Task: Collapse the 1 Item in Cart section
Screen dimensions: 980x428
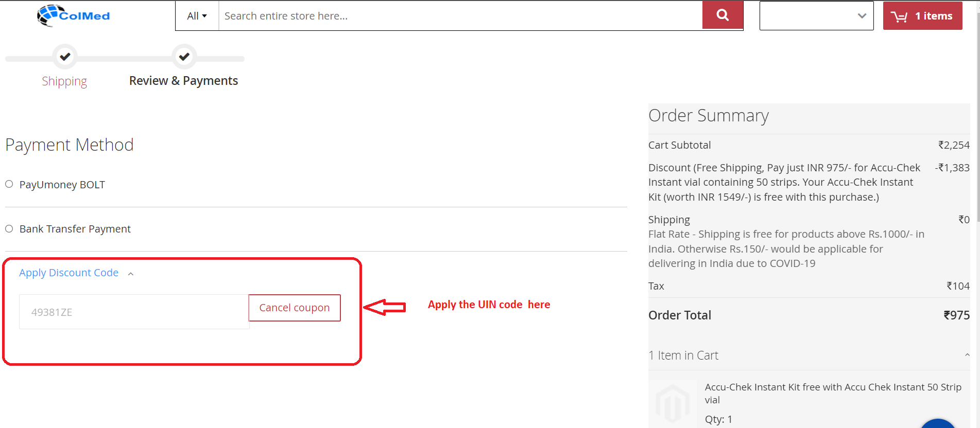Action: click(x=967, y=355)
